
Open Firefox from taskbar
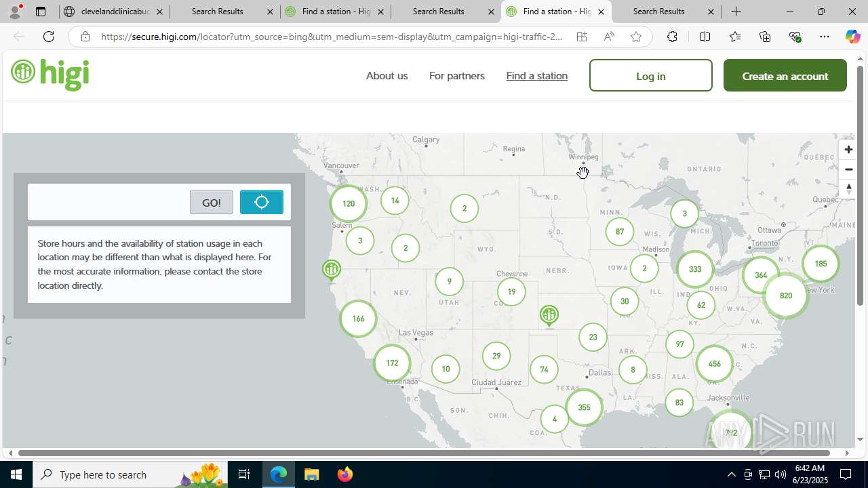(x=345, y=474)
